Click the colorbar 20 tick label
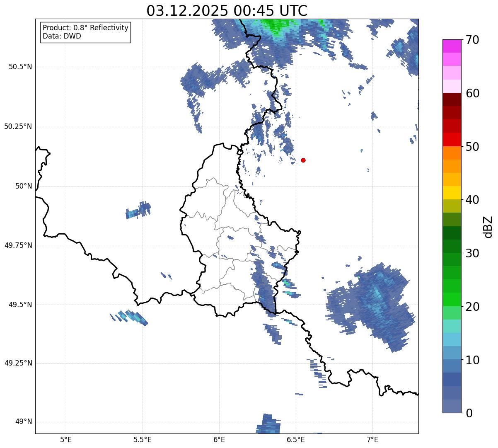The height and width of the screenshot is (448, 498). click(472, 307)
